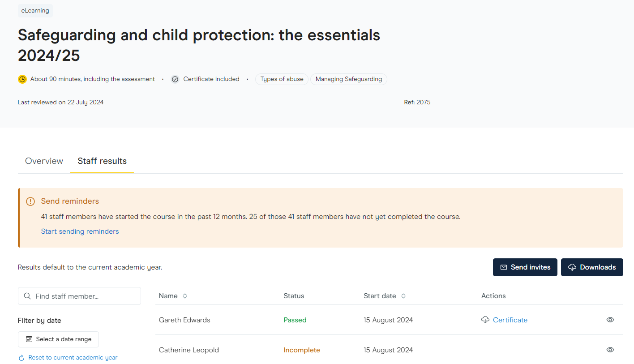Click the calendar icon in date range button
Viewport: 634px width, 364px height.
pos(29,339)
